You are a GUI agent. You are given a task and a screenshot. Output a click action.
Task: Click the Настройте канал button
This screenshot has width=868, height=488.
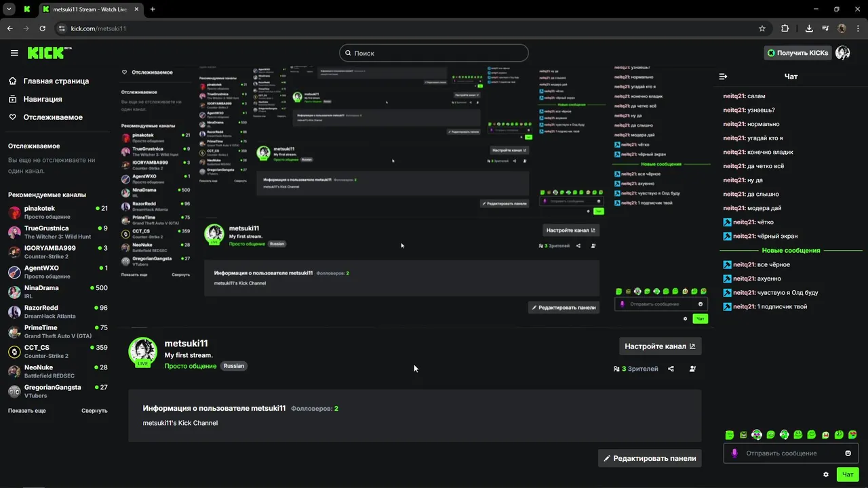[x=660, y=346]
